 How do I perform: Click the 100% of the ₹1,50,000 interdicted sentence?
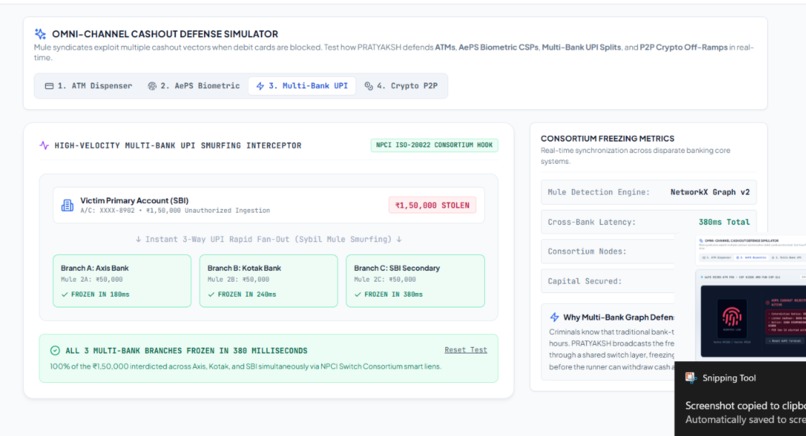245,367
